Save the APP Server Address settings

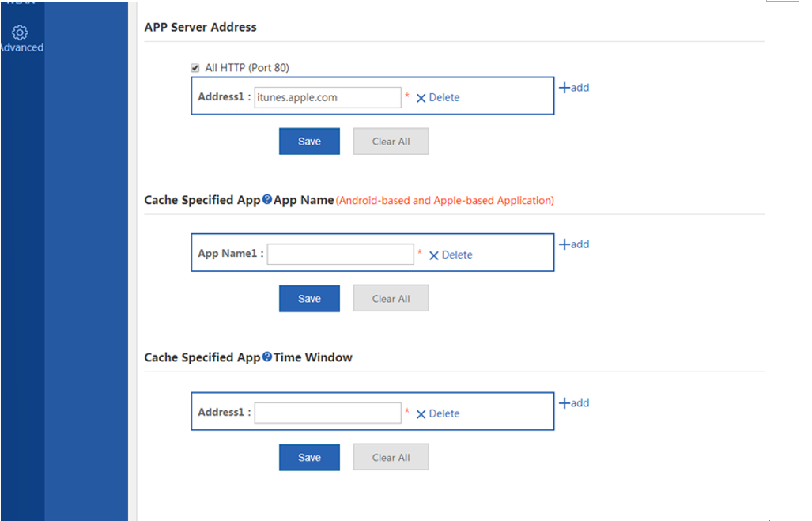(x=310, y=142)
